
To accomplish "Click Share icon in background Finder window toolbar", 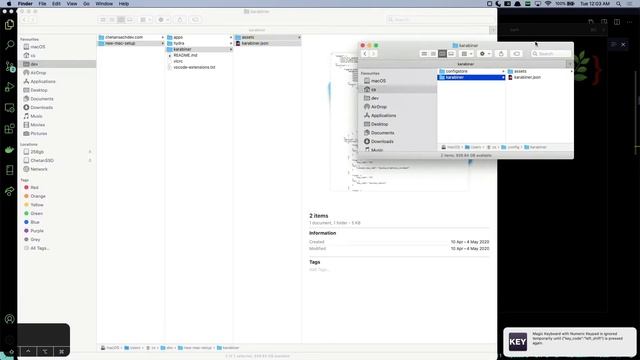I will (x=180, y=20).
